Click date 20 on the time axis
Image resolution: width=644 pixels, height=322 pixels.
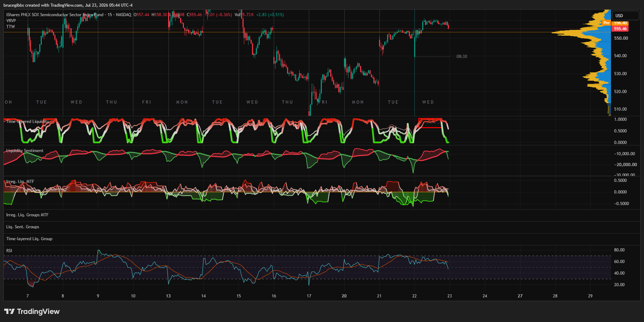(344, 296)
